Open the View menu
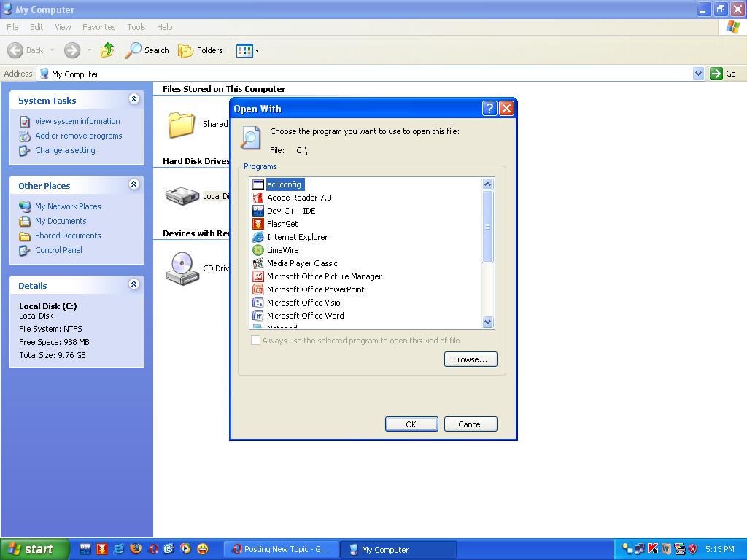 (63, 27)
